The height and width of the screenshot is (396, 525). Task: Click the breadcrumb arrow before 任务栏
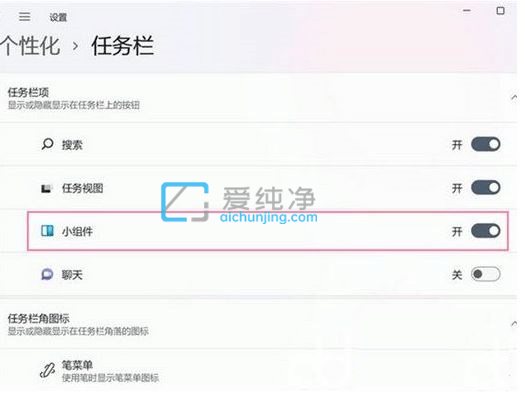coord(76,46)
